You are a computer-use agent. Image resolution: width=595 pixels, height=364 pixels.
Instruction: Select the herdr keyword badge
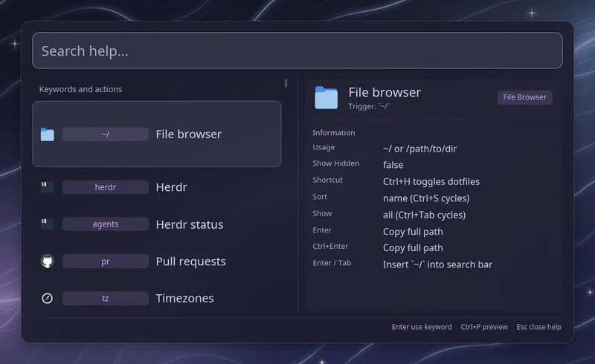[106, 187]
